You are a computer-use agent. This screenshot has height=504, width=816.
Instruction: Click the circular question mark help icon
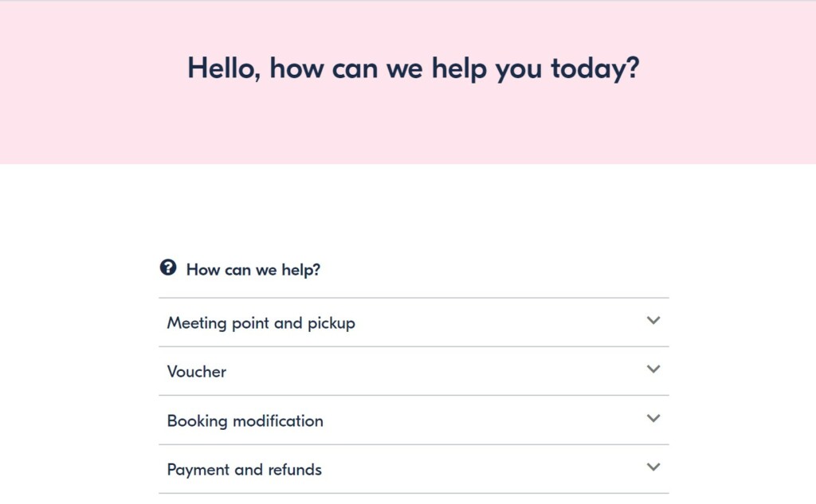pos(168,269)
